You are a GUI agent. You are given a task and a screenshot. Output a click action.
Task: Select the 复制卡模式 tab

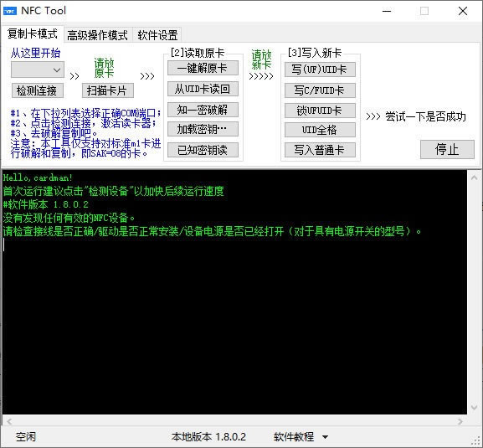(33, 33)
